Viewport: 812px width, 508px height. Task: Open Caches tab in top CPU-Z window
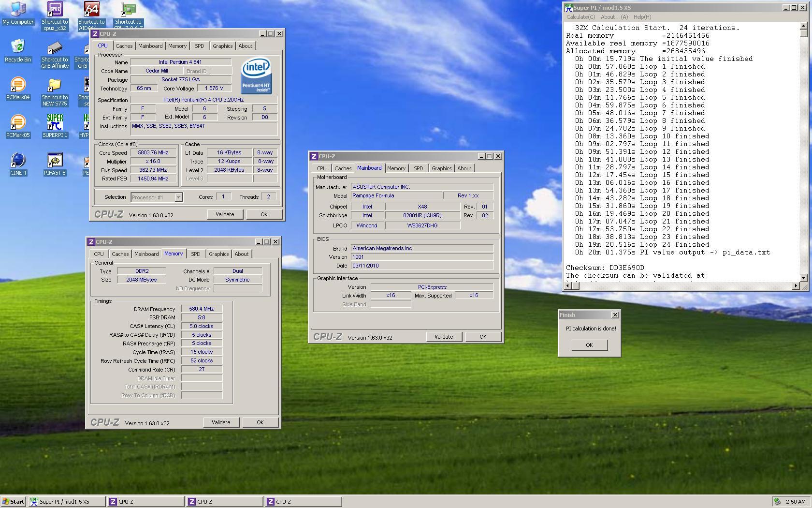[x=124, y=46]
